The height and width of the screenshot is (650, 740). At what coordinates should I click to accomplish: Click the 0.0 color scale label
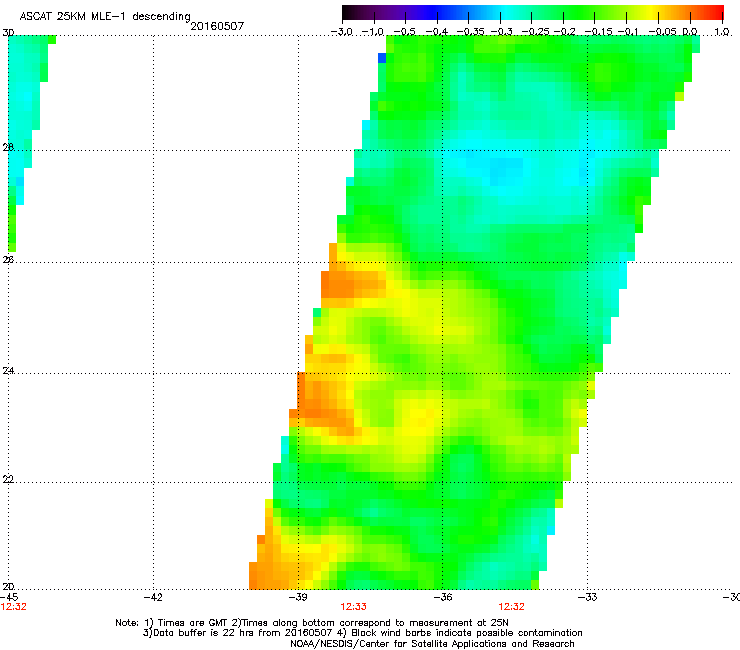(690, 32)
